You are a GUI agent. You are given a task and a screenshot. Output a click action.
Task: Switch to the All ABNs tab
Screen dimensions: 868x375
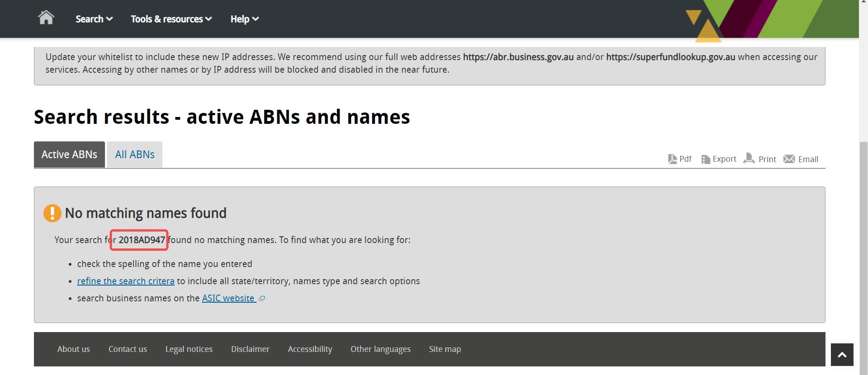click(x=135, y=155)
